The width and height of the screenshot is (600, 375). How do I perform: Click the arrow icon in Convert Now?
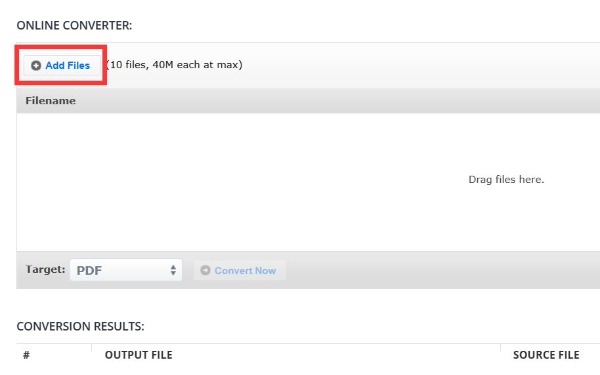205,270
